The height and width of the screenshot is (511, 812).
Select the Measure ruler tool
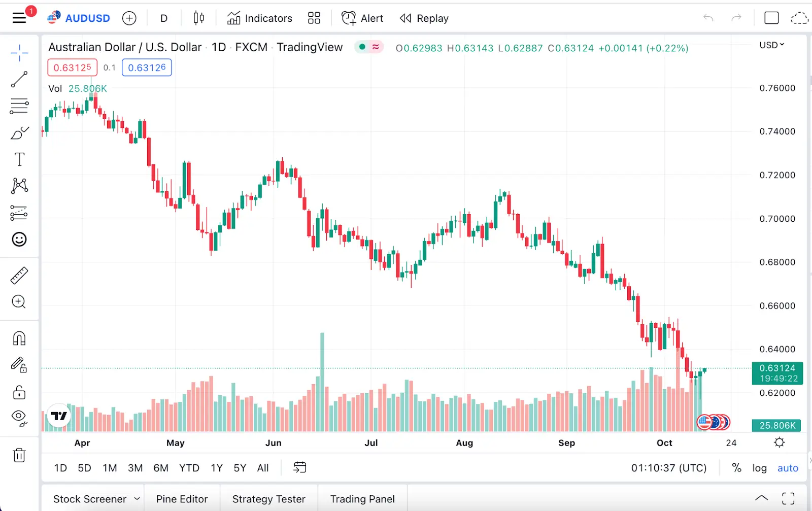click(x=19, y=275)
